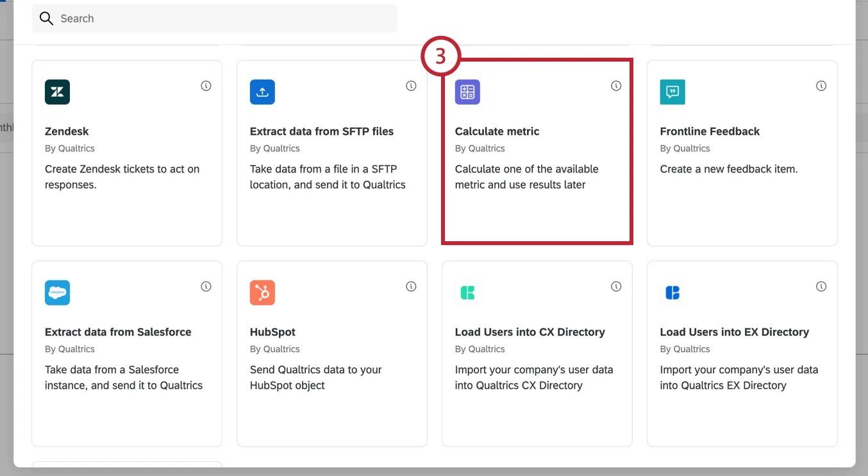Open info tooltip on Calculate metric card
Viewport: 868px width, 476px height.
(616, 85)
